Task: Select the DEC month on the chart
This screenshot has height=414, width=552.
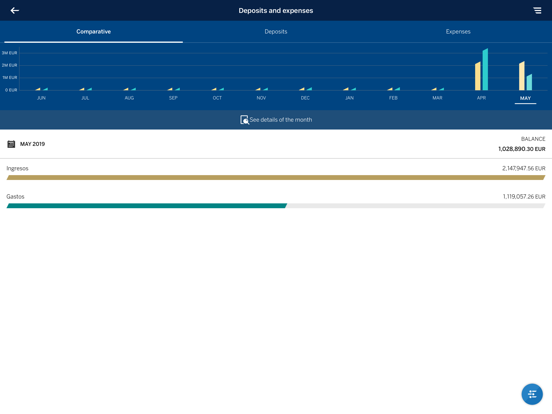Action: tap(305, 98)
